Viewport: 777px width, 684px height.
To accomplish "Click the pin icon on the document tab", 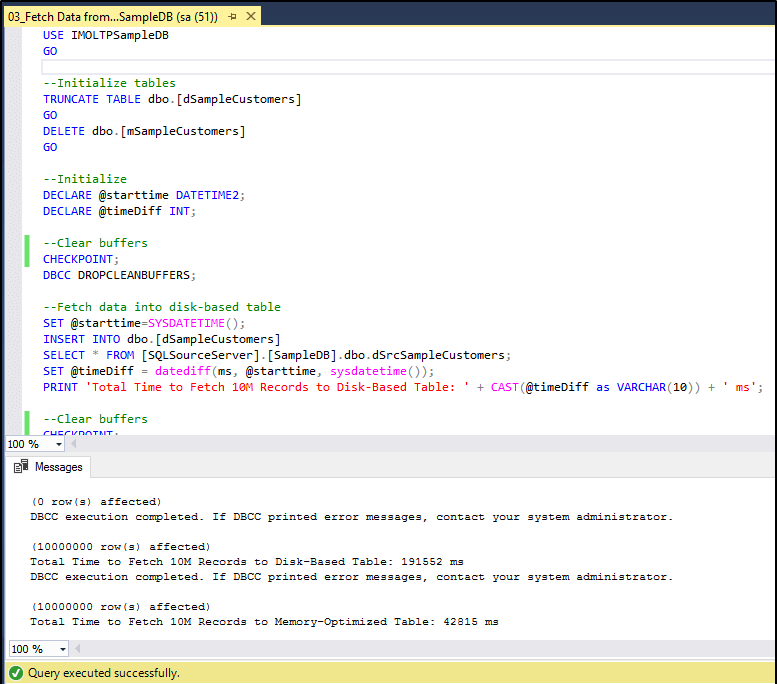I will point(232,17).
